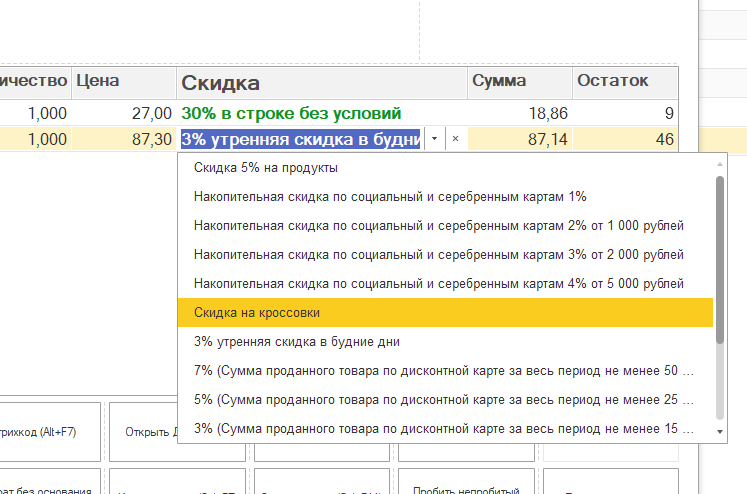Pick '3% утренняя скидка в будние дни' from list
This screenshot has width=747, height=494.
coord(445,342)
